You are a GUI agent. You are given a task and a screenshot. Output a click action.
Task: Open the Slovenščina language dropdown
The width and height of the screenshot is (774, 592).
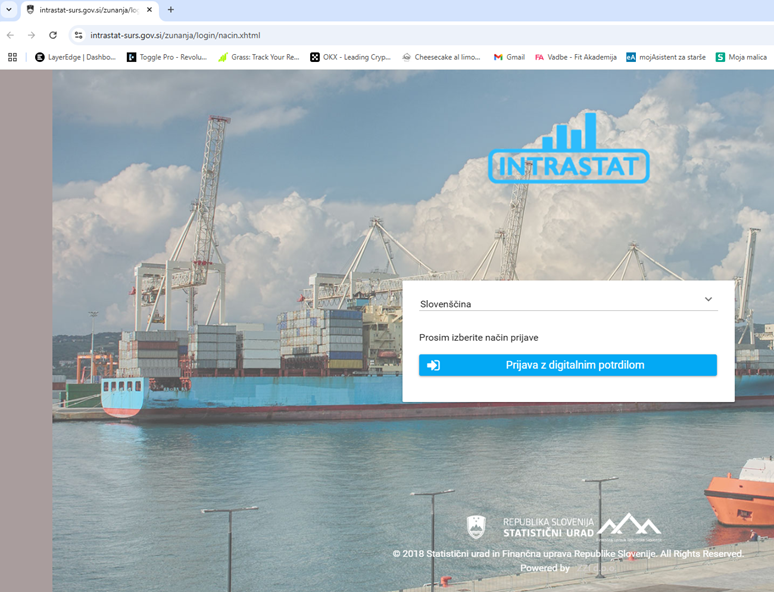[568, 303]
